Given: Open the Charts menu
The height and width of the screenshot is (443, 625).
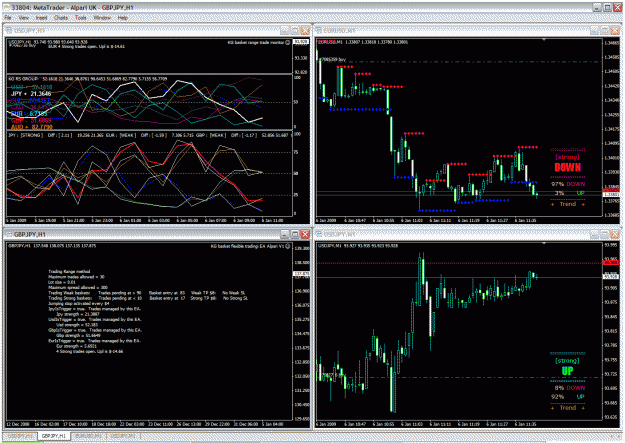Looking at the screenshot, I should (61, 18).
